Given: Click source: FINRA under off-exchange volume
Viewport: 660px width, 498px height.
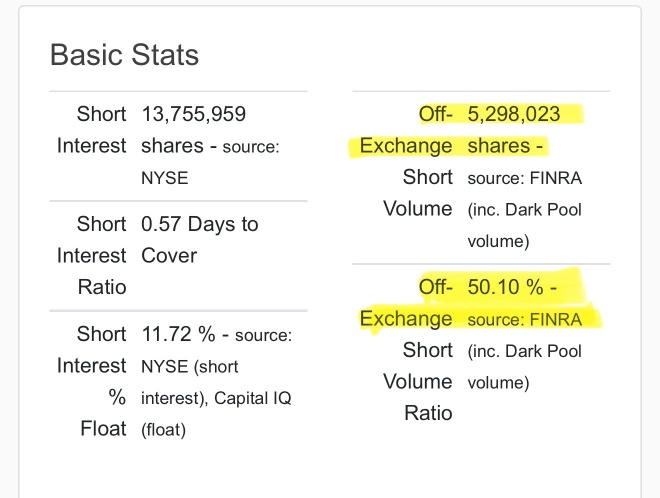Looking at the screenshot, I should click(524, 178).
